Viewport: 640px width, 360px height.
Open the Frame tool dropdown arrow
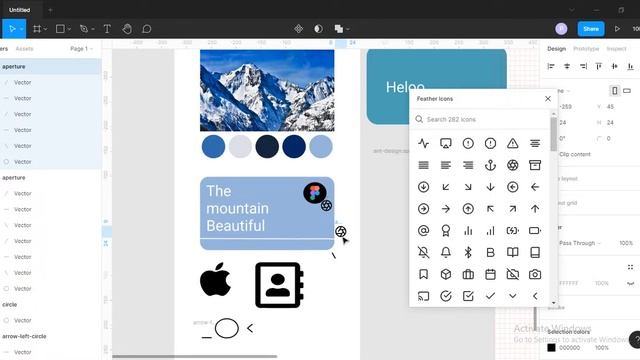point(45,29)
